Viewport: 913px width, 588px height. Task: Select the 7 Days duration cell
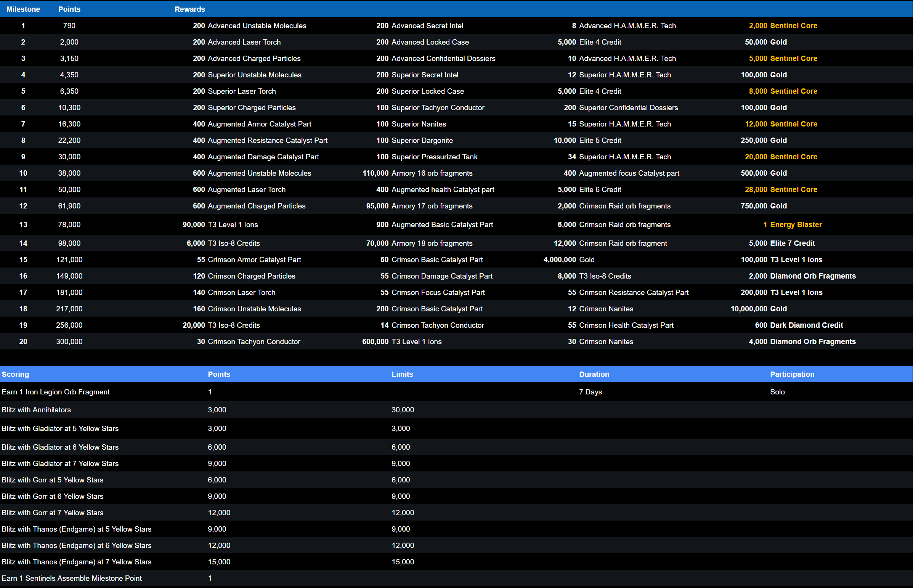click(590, 392)
